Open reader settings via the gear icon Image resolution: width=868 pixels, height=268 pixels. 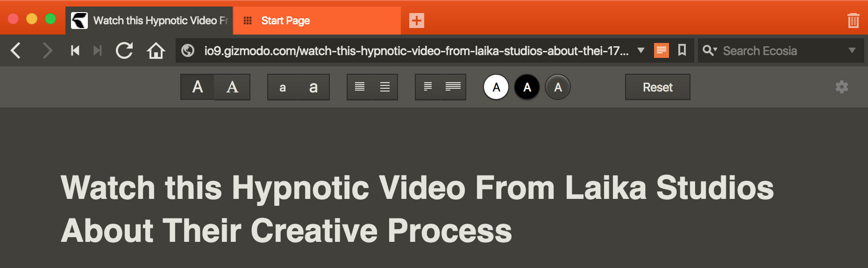coord(842,87)
